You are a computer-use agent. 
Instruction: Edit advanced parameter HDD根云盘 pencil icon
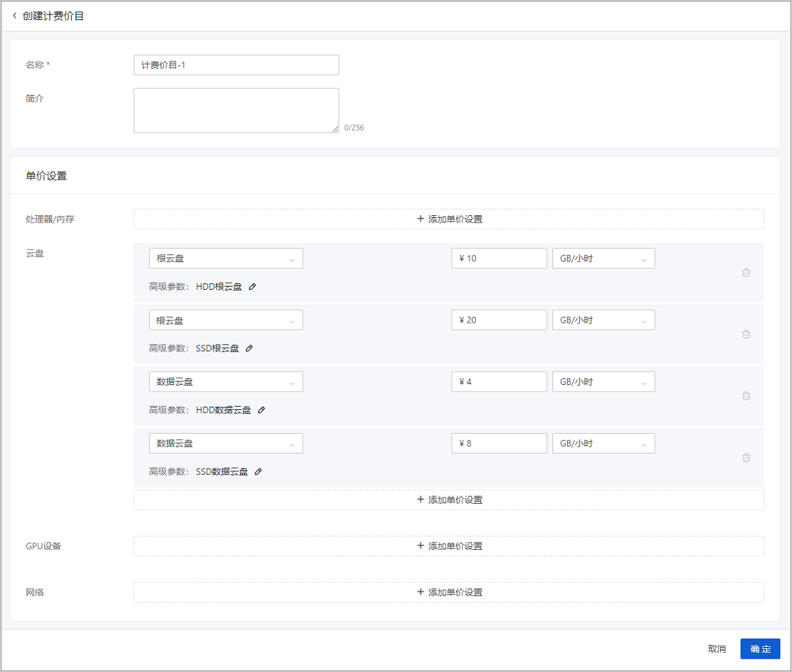[x=253, y=287]
